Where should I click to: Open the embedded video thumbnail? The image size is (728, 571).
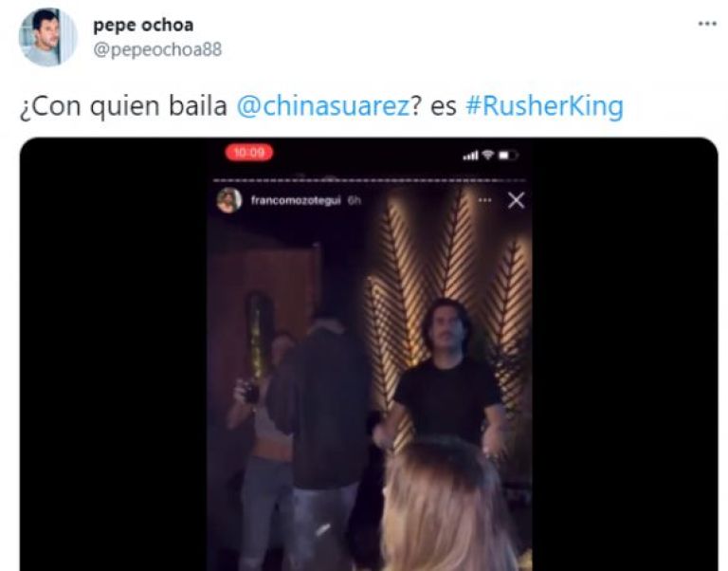coord(369,354)
